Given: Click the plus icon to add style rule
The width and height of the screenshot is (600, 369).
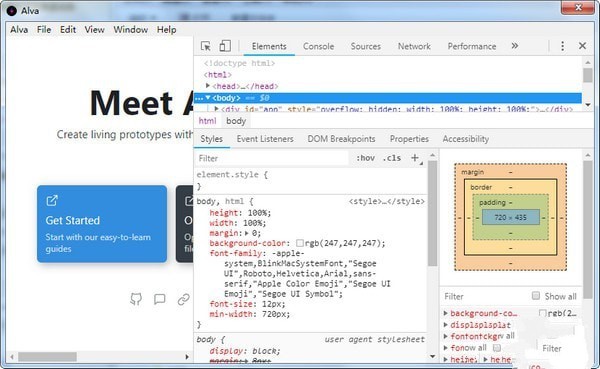Looking at the screenshot, I should pos(415,158).
